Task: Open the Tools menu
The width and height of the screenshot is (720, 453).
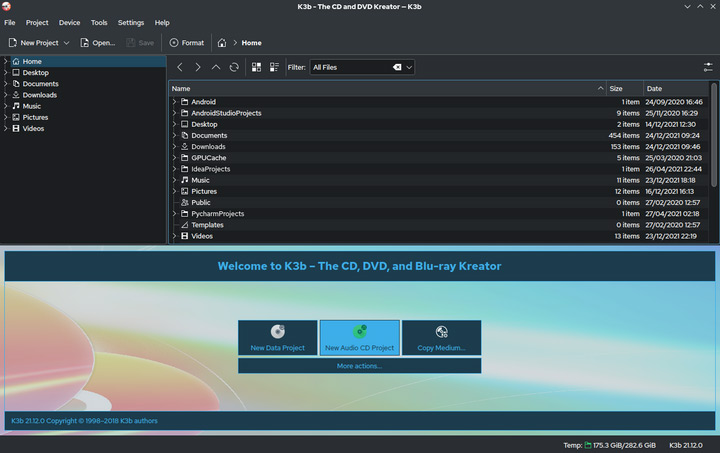Action: coord(99,22)
